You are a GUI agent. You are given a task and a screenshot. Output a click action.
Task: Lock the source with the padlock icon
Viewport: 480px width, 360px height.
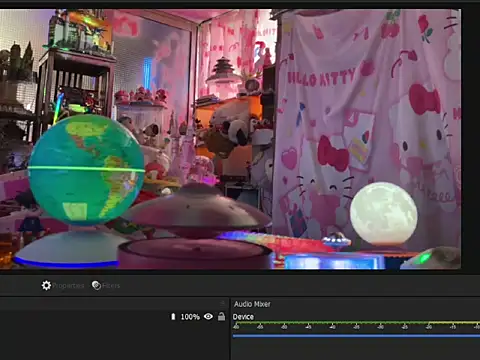[x=221, y=316]
